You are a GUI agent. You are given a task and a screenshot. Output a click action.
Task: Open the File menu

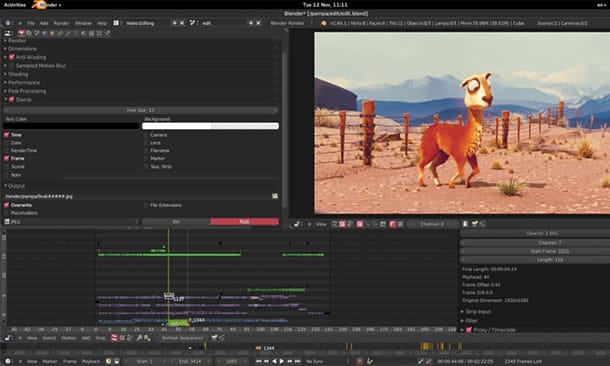[31, 23]
